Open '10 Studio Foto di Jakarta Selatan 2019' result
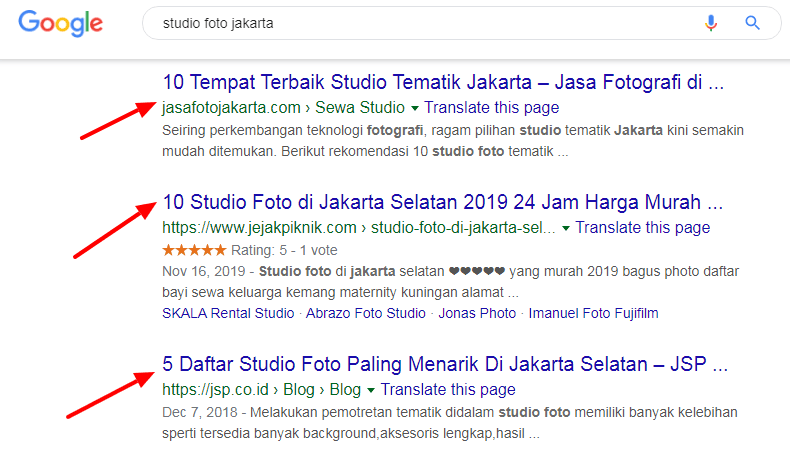This screenshot has height=454, width=790. (442, 203)
